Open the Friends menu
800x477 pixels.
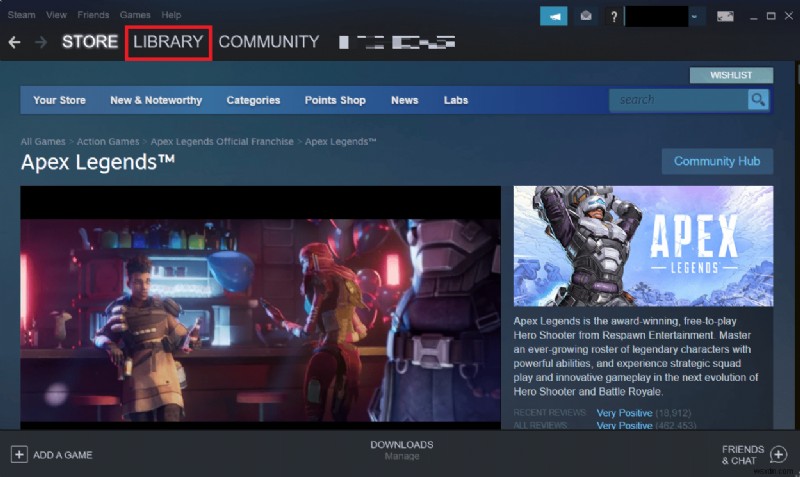click(x=93, y=15)
